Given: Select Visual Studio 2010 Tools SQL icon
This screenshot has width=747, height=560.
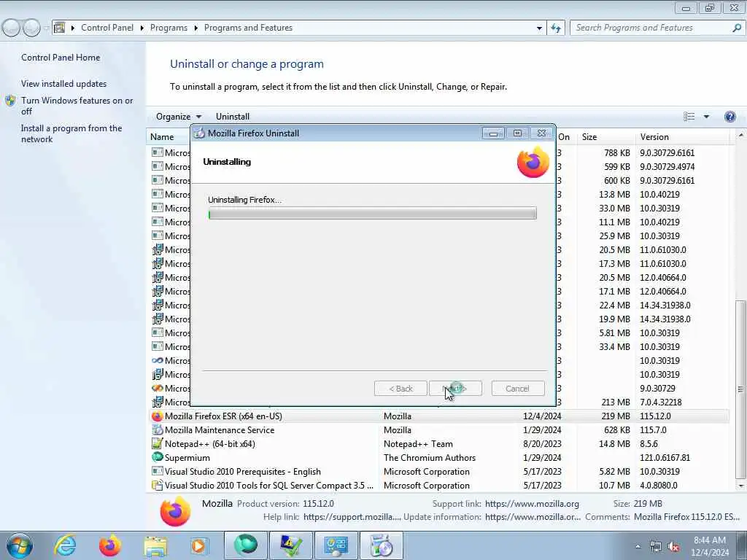Looking at the screenshot, I should point(158,485).
